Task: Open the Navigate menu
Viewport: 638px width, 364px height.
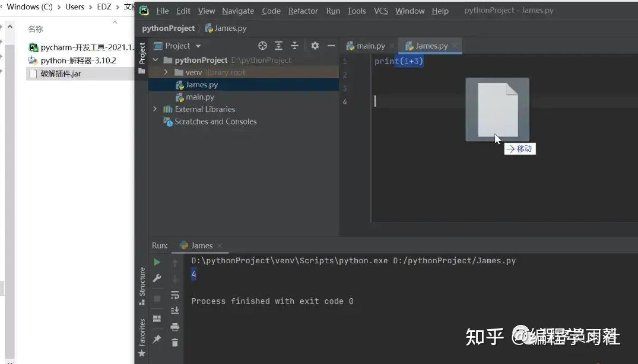Action: coord(237,11)
